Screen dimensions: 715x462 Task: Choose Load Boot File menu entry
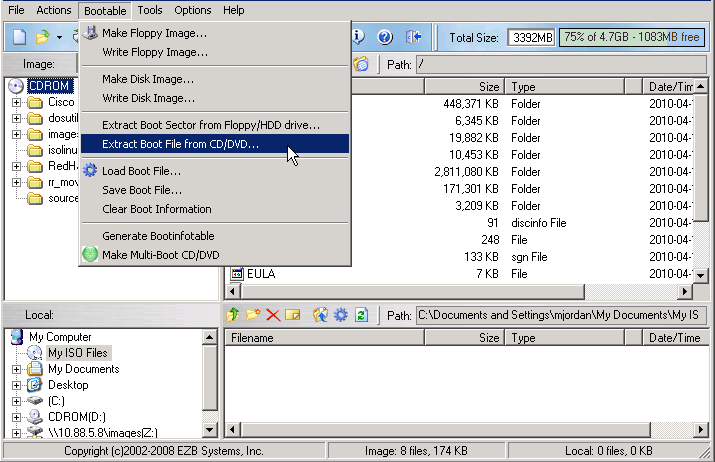214,171
